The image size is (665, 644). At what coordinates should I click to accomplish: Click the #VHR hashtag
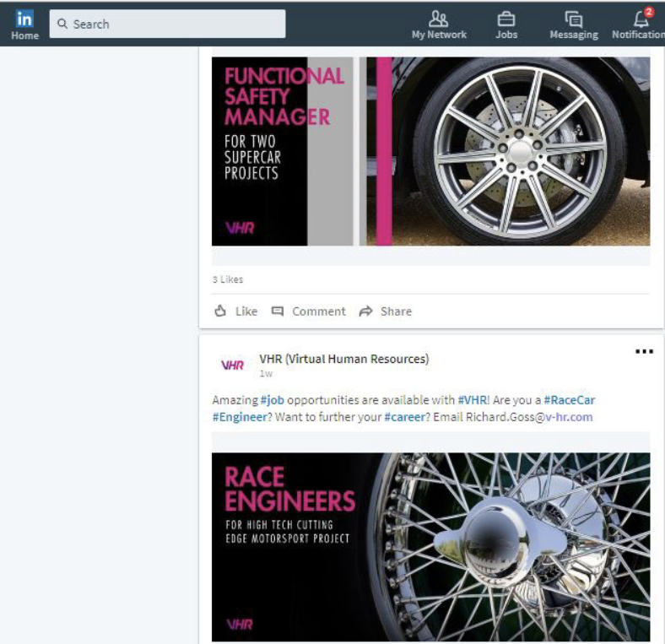point(472,400)
